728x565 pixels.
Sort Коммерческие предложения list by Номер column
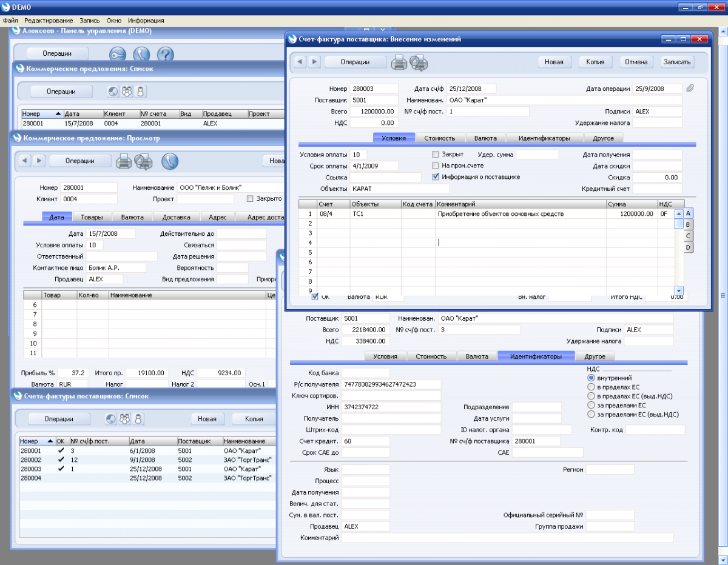pyautogui.click(x=42, y=113)
